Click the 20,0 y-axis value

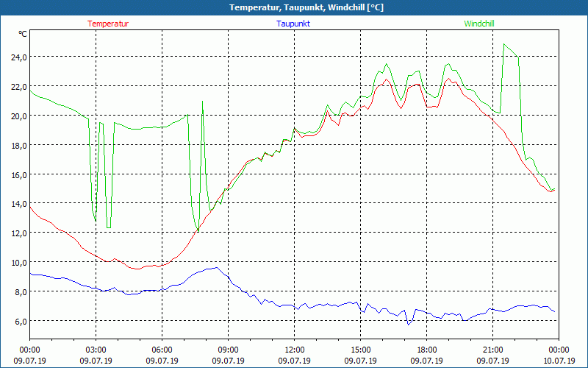click(19, 116)
